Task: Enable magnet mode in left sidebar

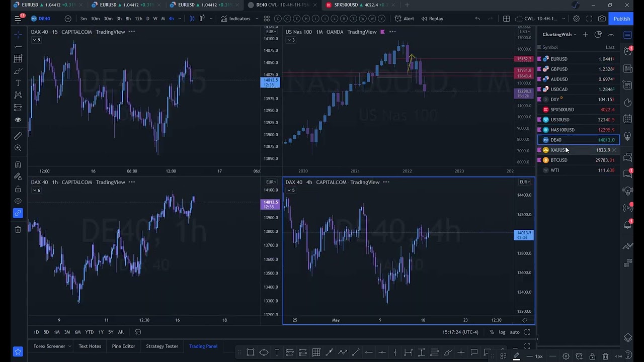Action: point(18,164)
